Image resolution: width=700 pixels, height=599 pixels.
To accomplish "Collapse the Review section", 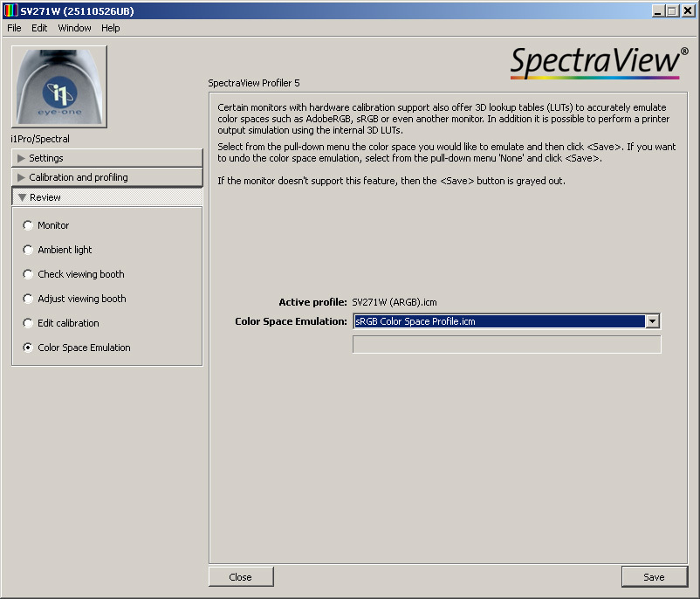I will [107, 197].
